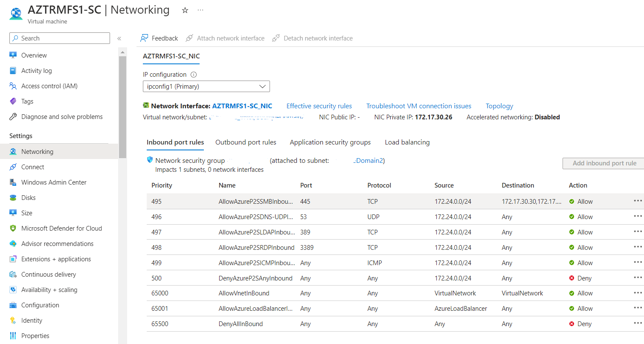Click inside the sidebar Search field

coord(60,38)
